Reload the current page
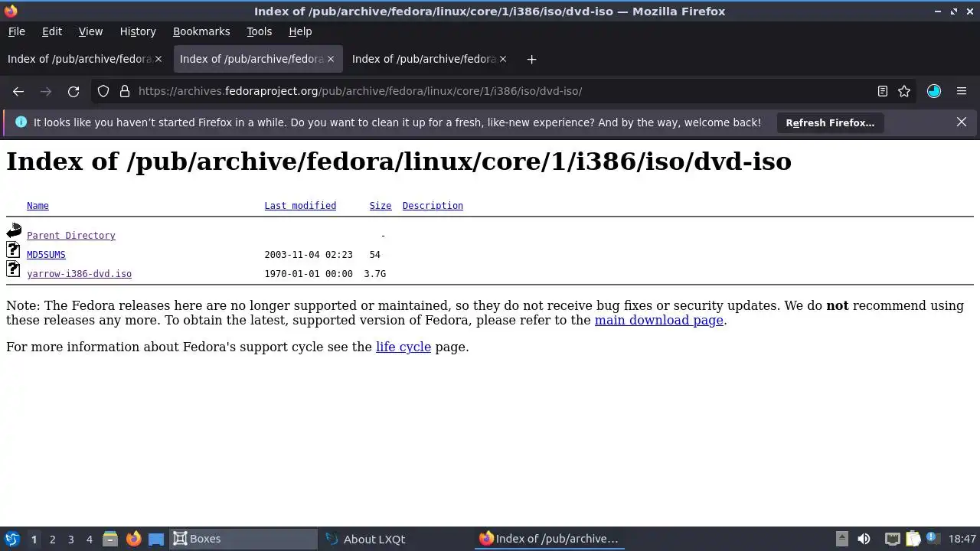Screen dimensions: 980x551 pyautogui.click(x=73, y=91)
